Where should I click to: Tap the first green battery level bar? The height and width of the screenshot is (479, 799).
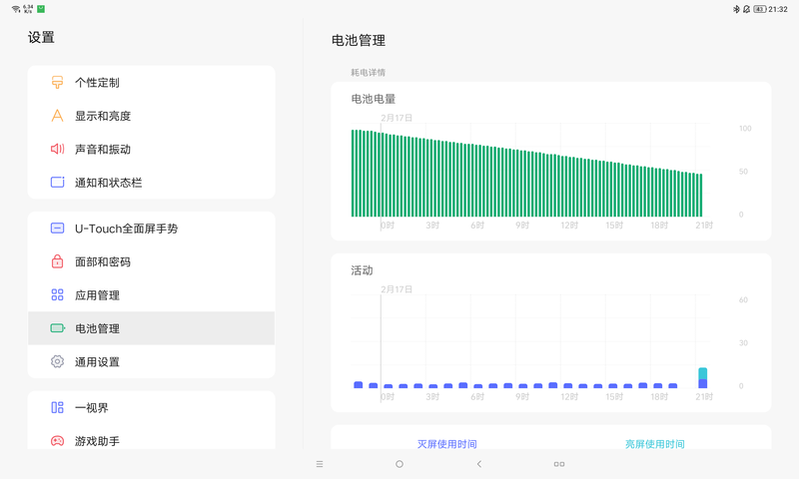click(353, 173)
